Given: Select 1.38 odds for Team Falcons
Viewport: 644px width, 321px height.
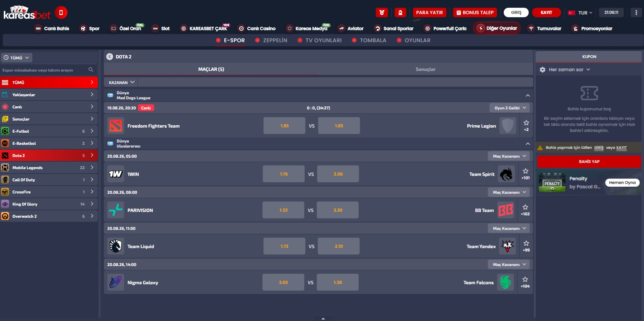Looking at the screenshot, I should click(338, 283).
